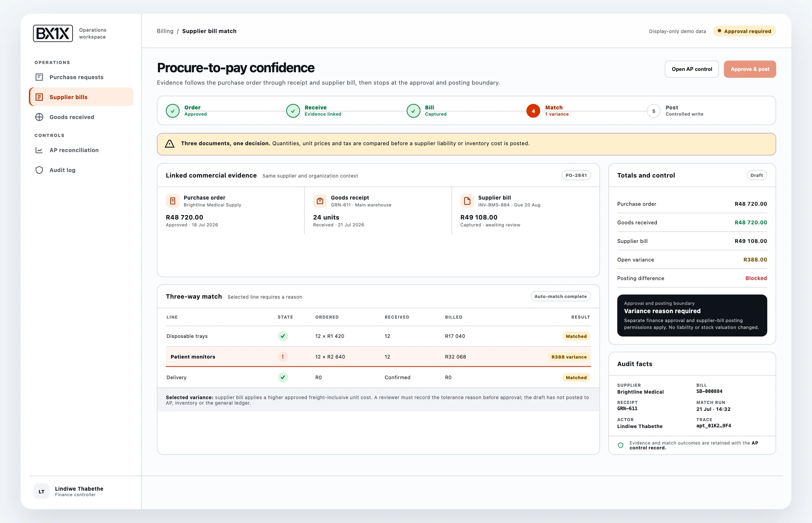Click Open variance R388.00 value
The width and height of the screenshot is (812, 523).
tap(755, 260)
